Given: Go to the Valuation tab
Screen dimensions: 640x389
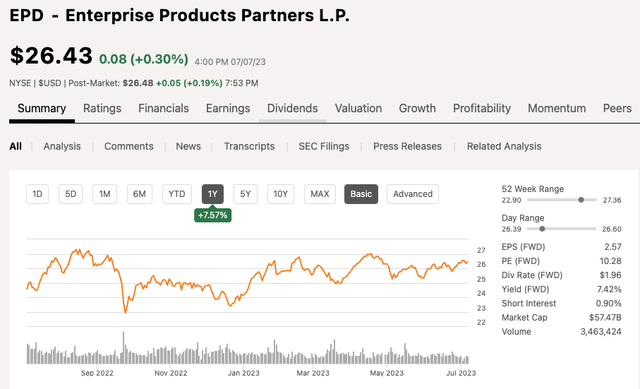Looking at the screenshot, I should point(358,108).
